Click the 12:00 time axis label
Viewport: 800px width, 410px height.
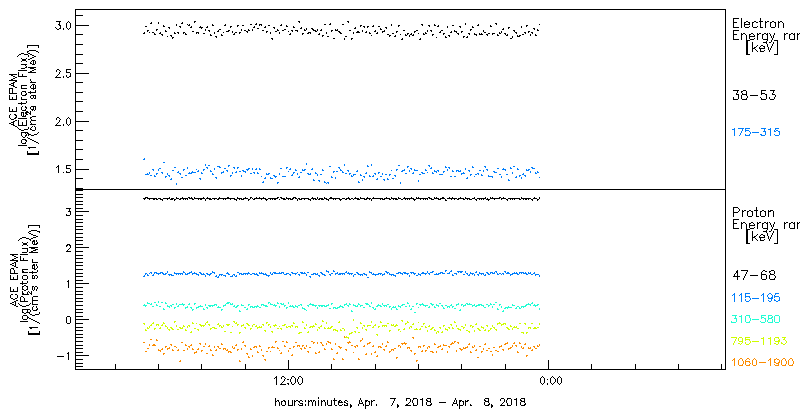point(289,380)
